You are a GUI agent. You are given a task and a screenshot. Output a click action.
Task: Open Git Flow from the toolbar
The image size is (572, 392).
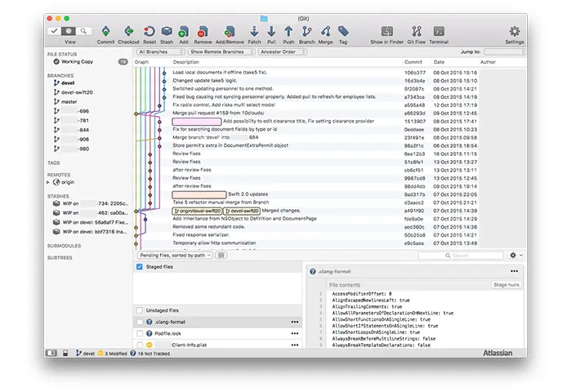pos(416,32)
